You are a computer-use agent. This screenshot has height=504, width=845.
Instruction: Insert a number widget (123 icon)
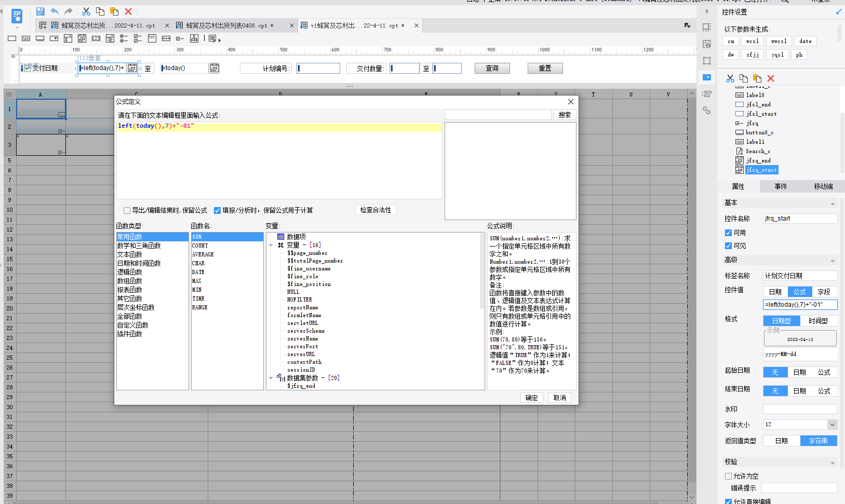pos(96,38)
